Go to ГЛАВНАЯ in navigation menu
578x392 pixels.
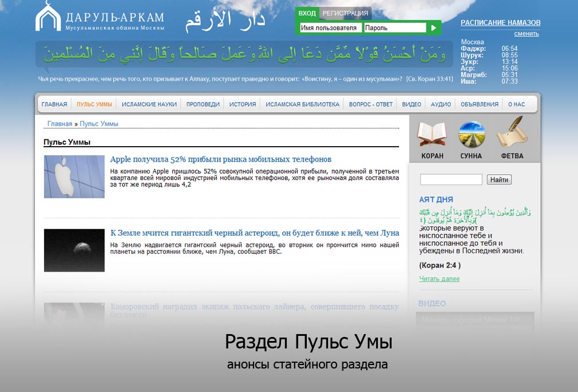54,105
